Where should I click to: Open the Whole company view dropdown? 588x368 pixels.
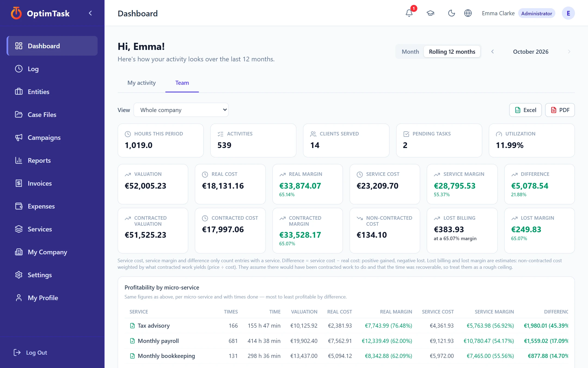(x=181, y=110)
